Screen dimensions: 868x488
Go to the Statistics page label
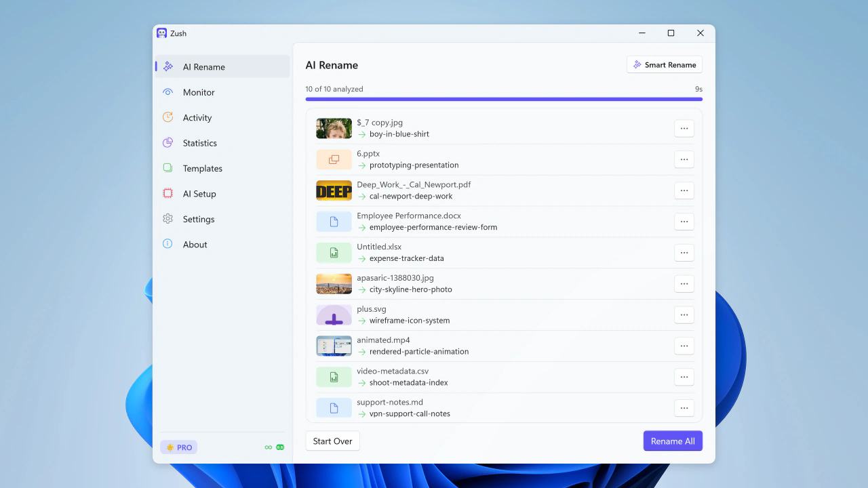coord(200,143)
